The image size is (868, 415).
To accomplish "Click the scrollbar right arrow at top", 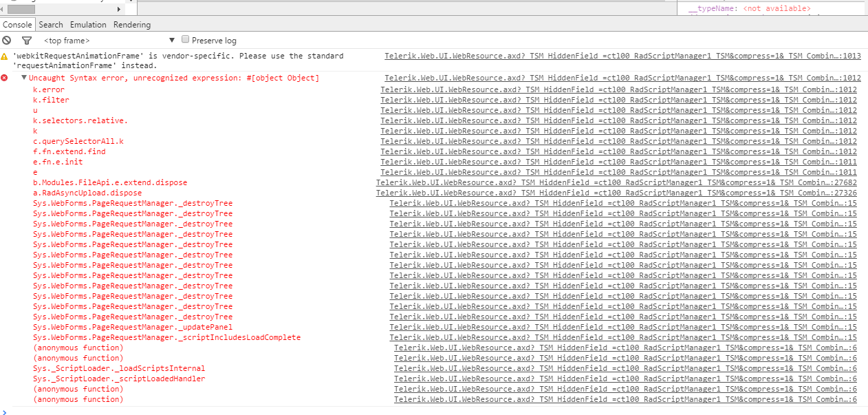I will (119, 9).
